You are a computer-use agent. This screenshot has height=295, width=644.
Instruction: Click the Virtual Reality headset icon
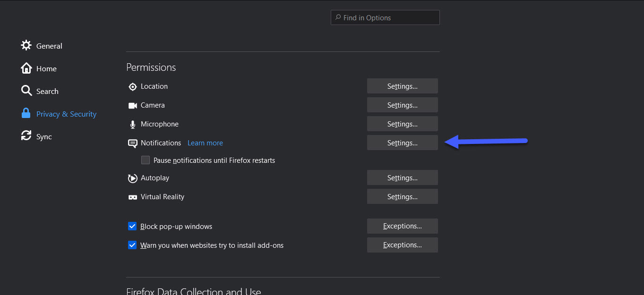point(133,197)
